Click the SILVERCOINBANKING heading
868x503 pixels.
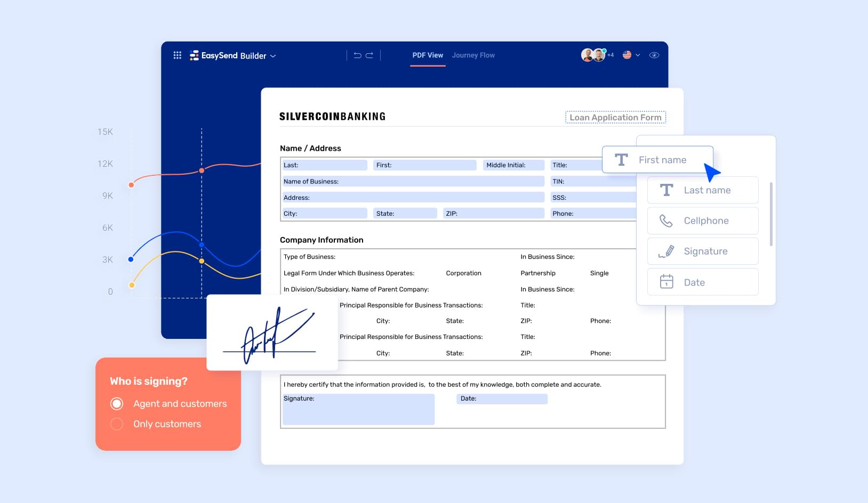pos(333,117)
